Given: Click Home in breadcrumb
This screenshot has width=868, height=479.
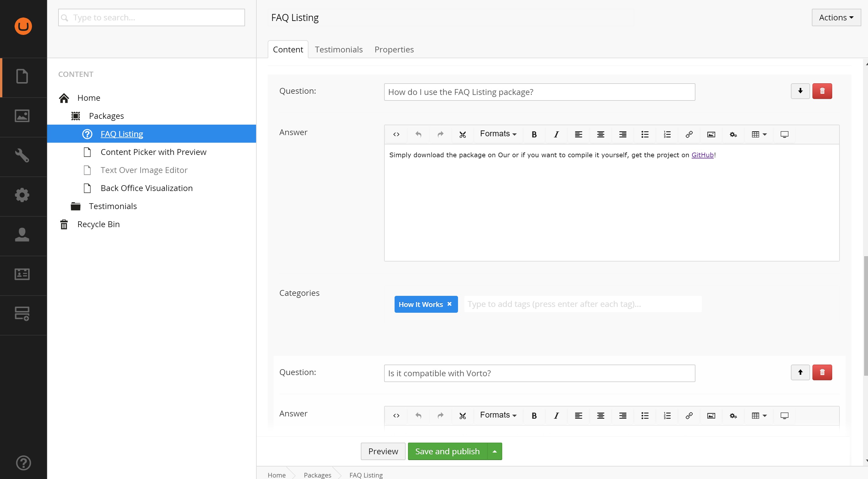Looking at the screenshot, I should coord(276,475).
